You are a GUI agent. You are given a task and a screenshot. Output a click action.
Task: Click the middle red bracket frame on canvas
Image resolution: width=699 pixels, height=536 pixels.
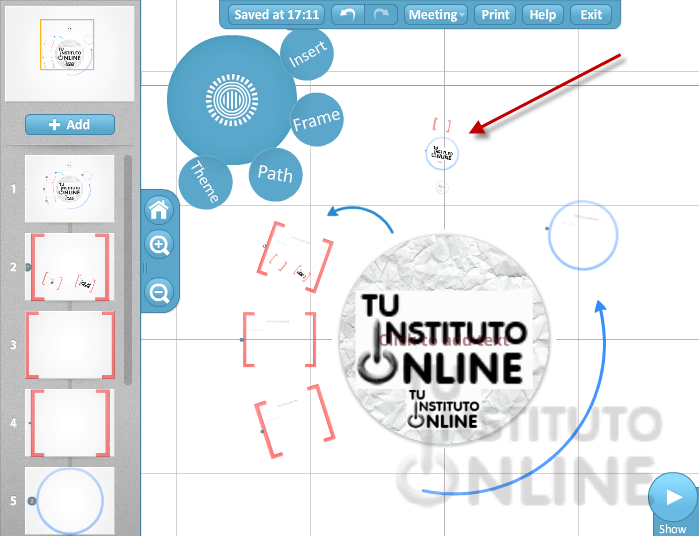coord(280,339)
